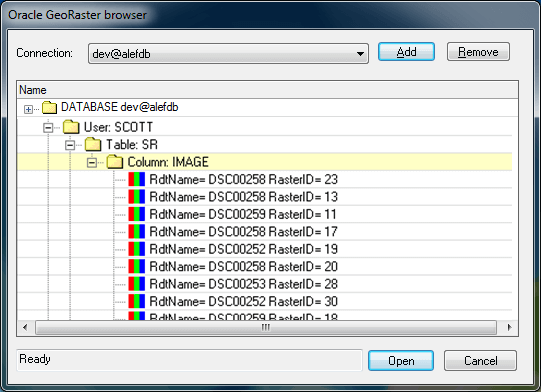This screenshot has height=392, width=541.
Task: Click the Cancel button
Action: [x=480, y=361]
